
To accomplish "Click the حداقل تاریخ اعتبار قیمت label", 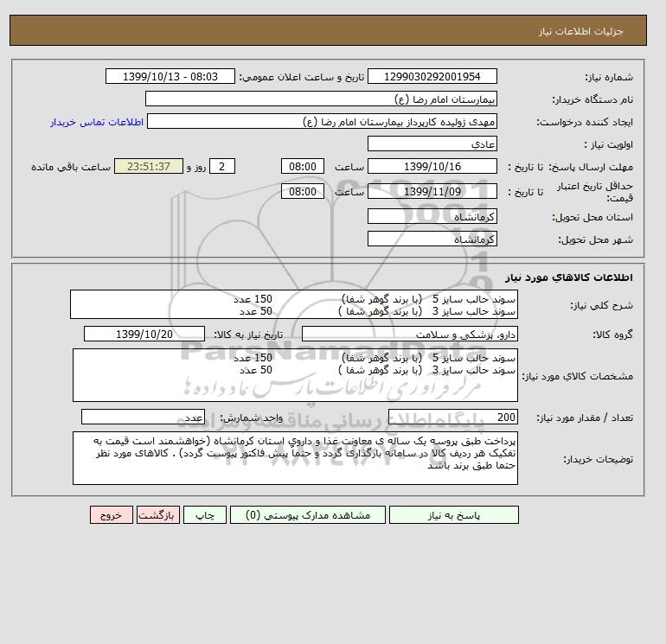I will (x=595, y=192).
